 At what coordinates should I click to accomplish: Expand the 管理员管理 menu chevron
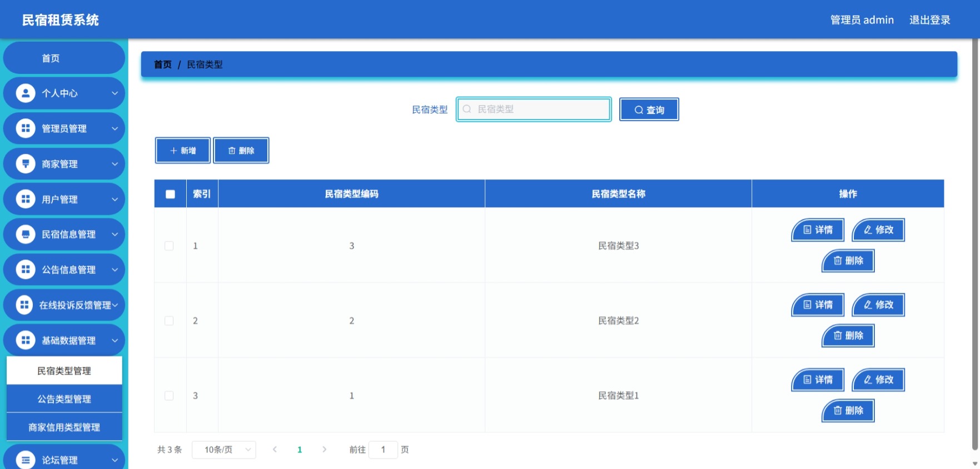(115, 128)
